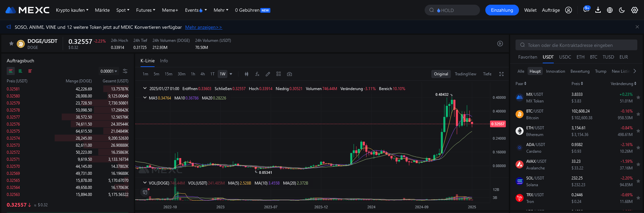Favorite the BTC/USDT pair star
The image size is (644, 213).
(638, 114)
